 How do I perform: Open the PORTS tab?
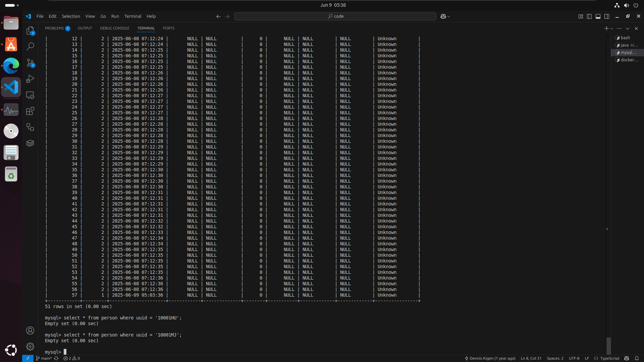(169, 28)
